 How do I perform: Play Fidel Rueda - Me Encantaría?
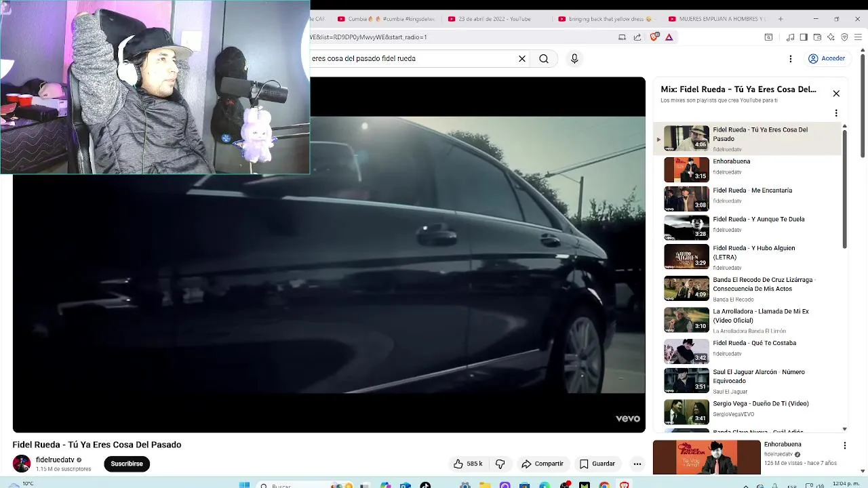click(x=746, y=199)
